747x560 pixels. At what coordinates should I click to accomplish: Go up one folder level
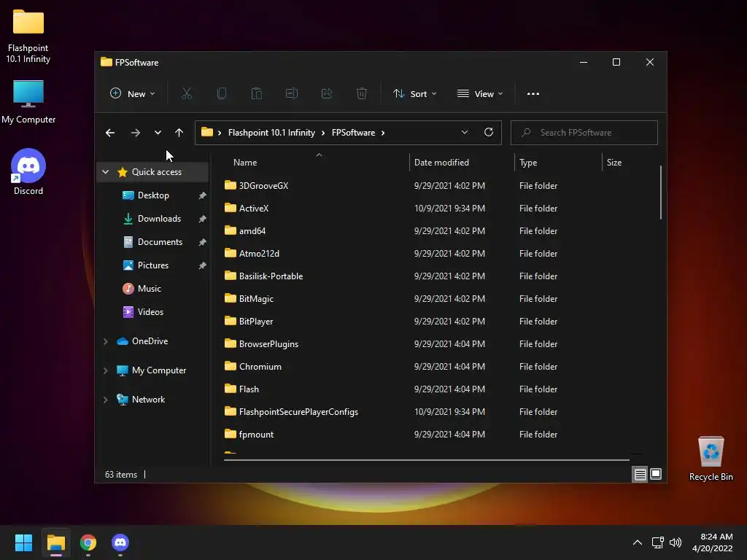coord(179,133)
